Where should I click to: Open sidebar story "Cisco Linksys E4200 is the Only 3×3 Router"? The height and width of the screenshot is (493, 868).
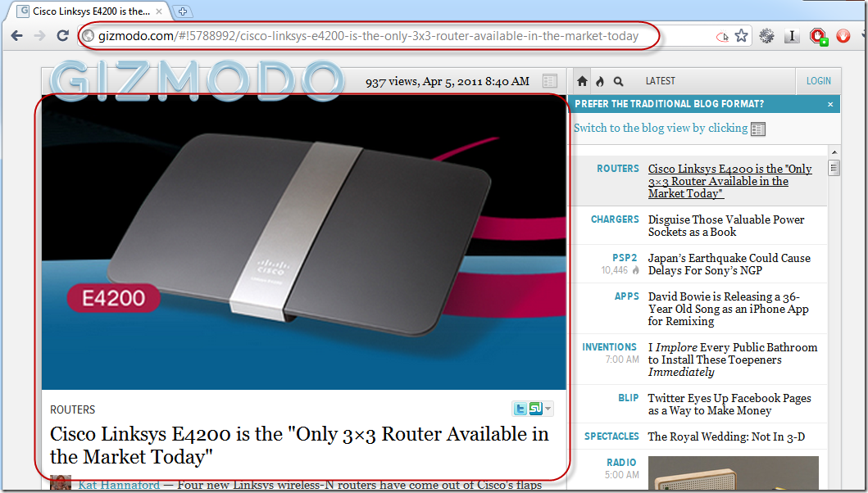tap(729, 181)
